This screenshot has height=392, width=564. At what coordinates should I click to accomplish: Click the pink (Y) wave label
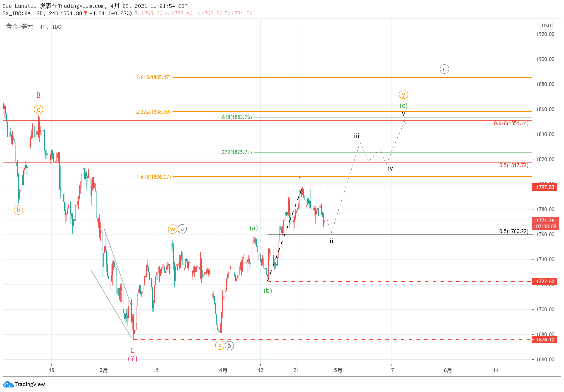coord(132,359)
